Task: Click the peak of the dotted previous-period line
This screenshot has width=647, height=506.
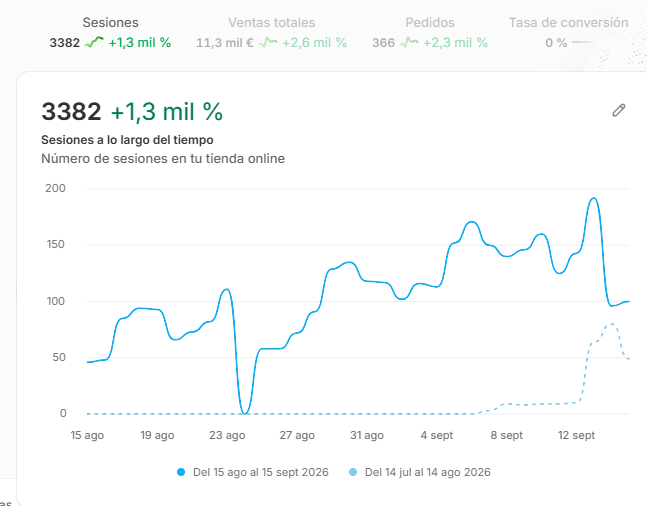Action: (x=612, y=324)
